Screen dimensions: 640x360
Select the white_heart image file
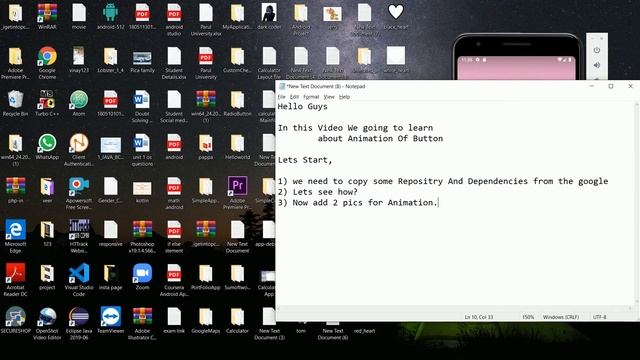pyautogui.click(x=396, y=60)
